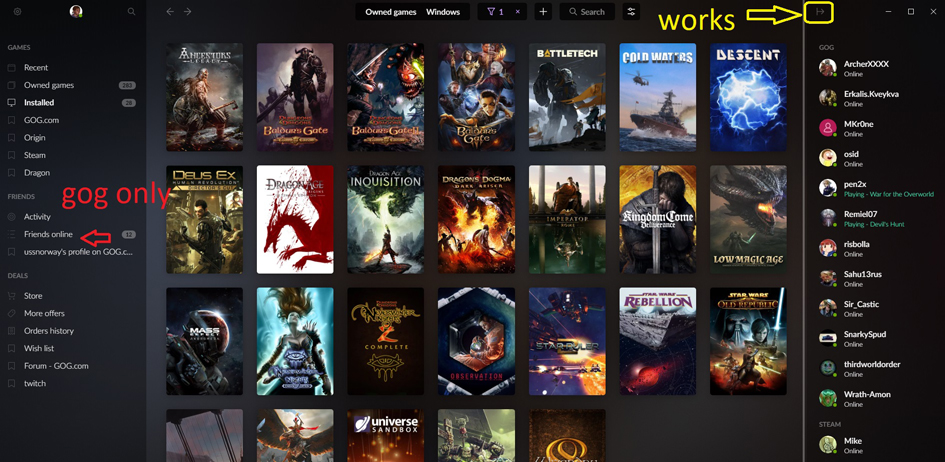The width and height of the screenshot is (945, 462).
Task: Click the plus button to add games
Action: pyautogui.click(x=543, y=11)
